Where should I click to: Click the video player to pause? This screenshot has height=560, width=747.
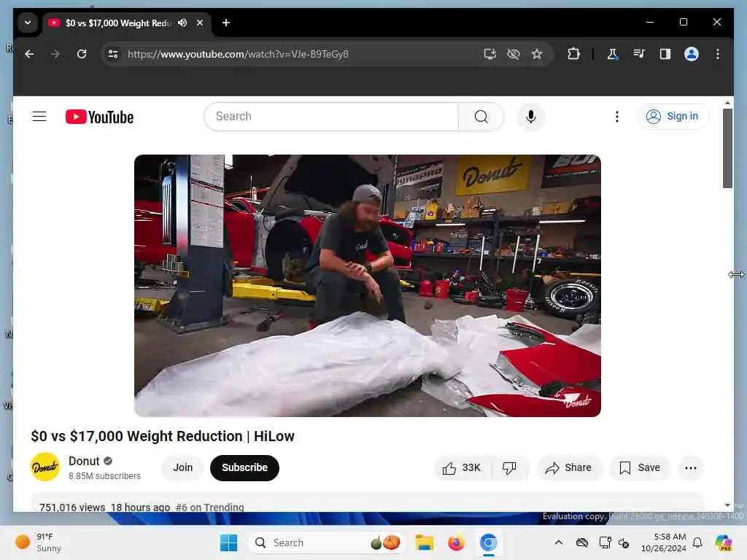tap(368, 286)
